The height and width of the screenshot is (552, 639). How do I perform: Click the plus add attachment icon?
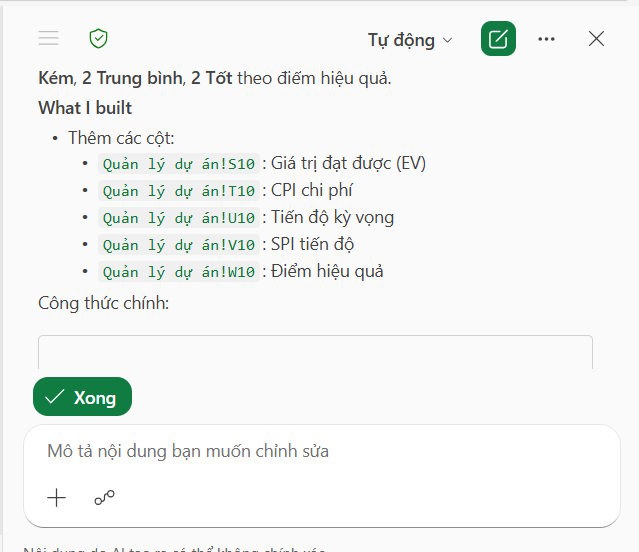click(56, 498)
